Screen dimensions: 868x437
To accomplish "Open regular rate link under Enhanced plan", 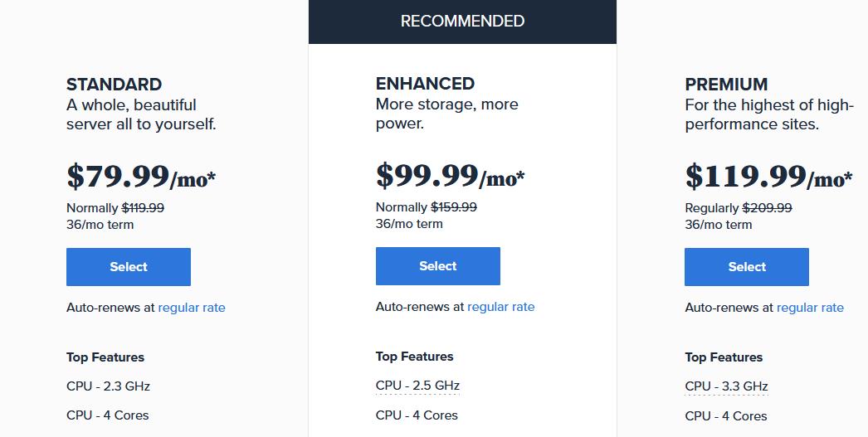I will 501,307.
